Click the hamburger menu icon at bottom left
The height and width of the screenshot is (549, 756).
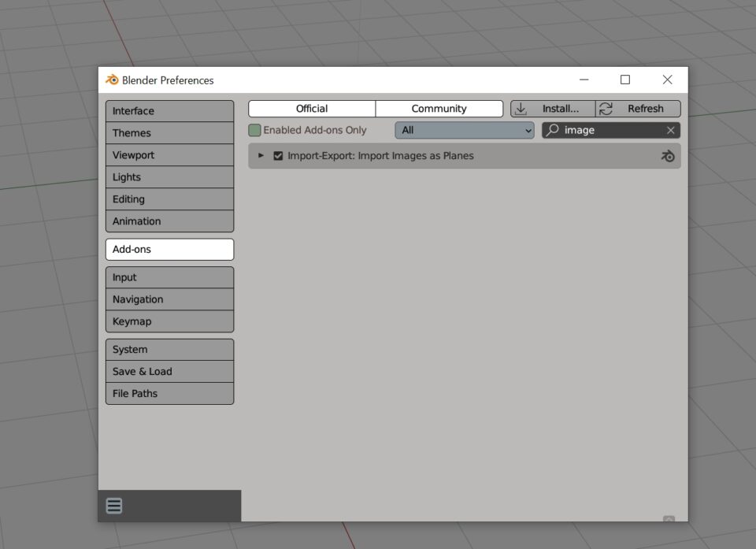[114, 506]
